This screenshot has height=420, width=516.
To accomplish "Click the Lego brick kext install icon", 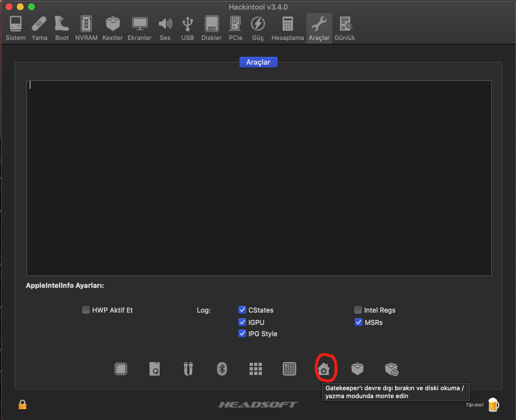I will click(x=357, y=369).
